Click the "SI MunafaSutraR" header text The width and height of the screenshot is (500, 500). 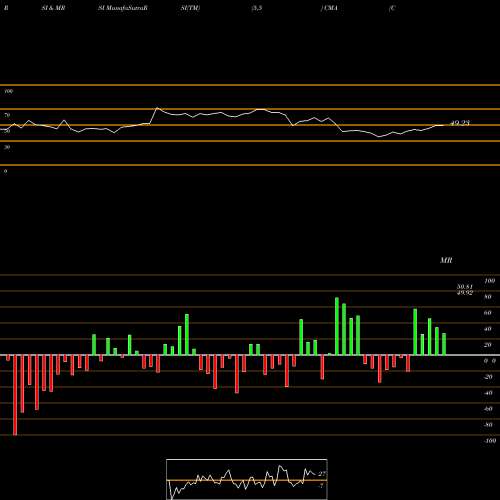click(x=123, y=8)
